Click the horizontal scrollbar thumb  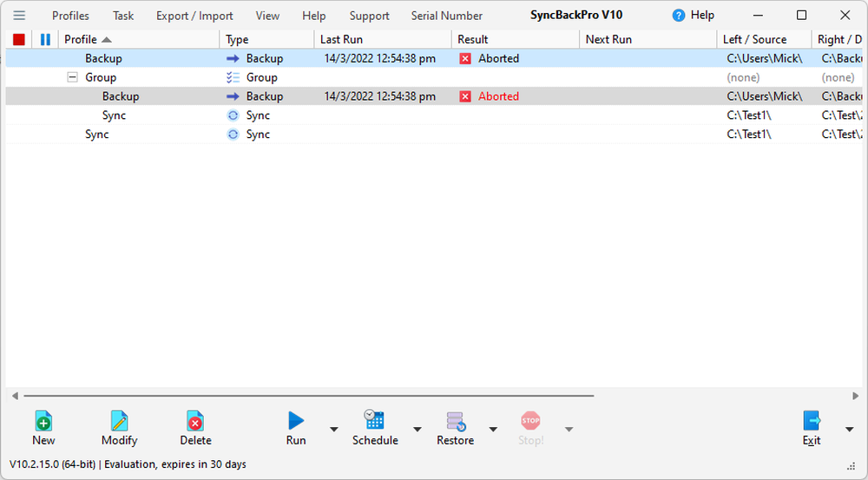point(309,396)
